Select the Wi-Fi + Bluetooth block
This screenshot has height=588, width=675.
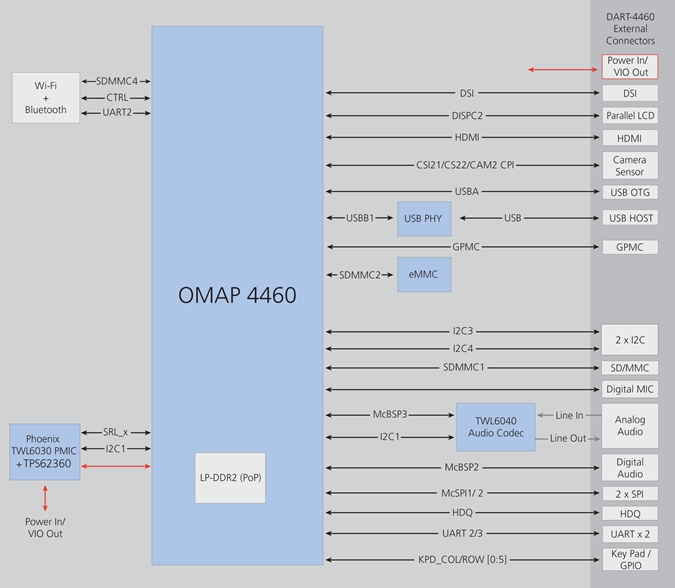[46, 98]
